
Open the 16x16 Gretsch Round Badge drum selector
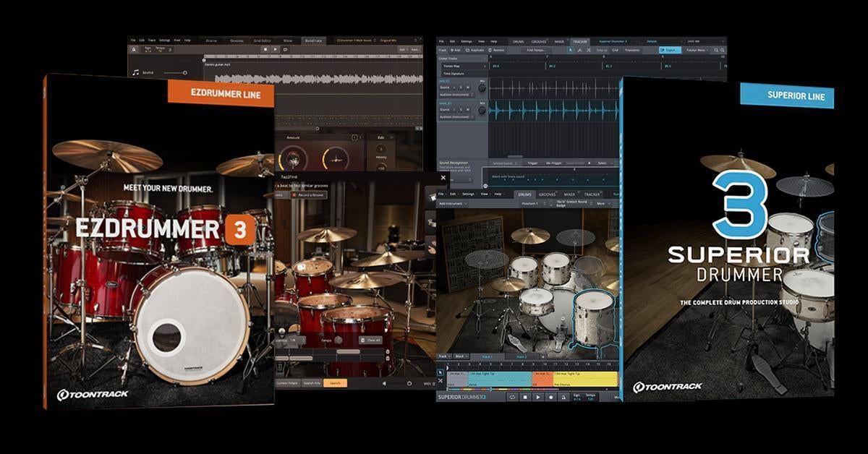(571, 203)
